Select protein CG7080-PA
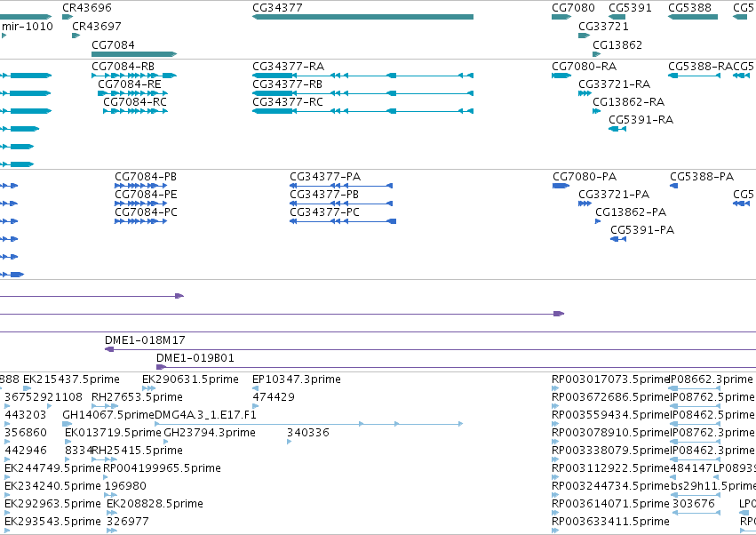Viewport: 756px width, 535px height. (x=585, y=177)
